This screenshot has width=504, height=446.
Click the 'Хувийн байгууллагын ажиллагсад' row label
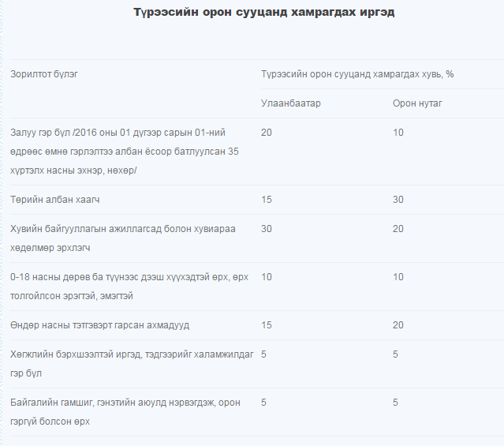123,238
